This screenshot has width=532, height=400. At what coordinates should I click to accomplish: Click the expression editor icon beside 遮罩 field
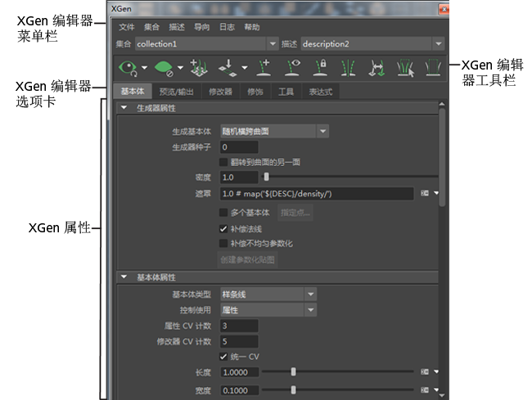[425, 193]
